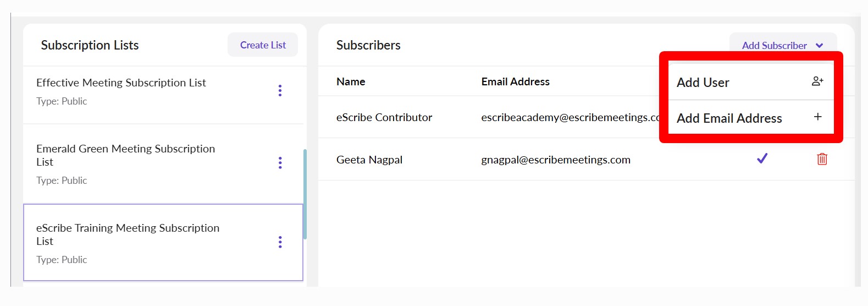Click the add-user person icon
The height and width of the screenshot is (306, 868).
pyautogui.click(x=817, y=81)
